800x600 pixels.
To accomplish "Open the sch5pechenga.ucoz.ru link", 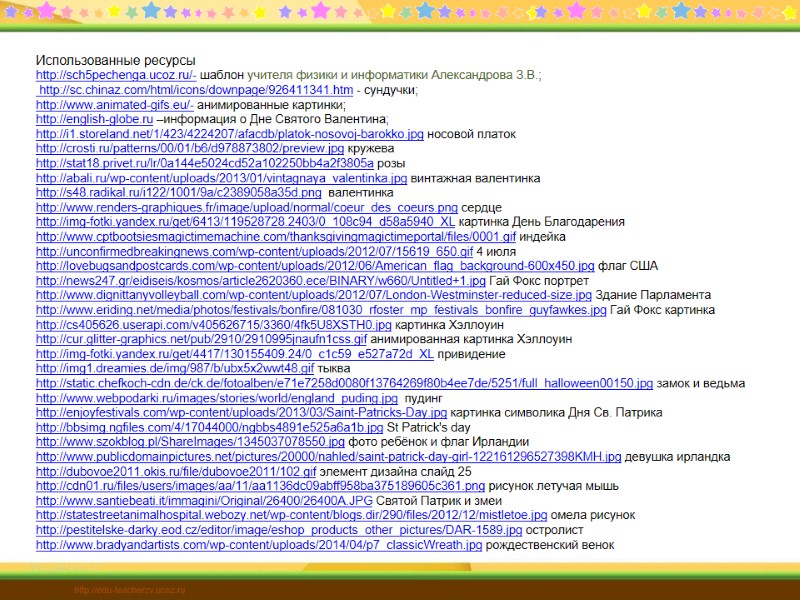I will pyautogui.click(x=116, y=75).
